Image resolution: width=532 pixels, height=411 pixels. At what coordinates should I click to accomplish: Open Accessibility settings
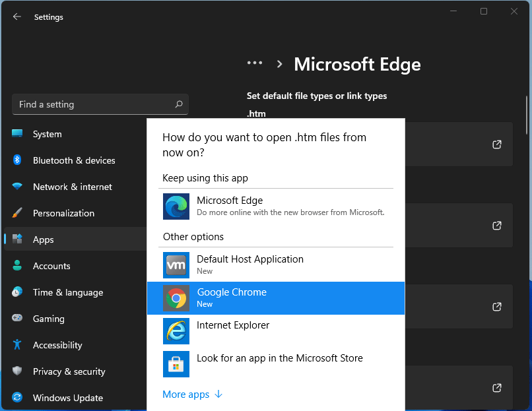pos(75,345)
